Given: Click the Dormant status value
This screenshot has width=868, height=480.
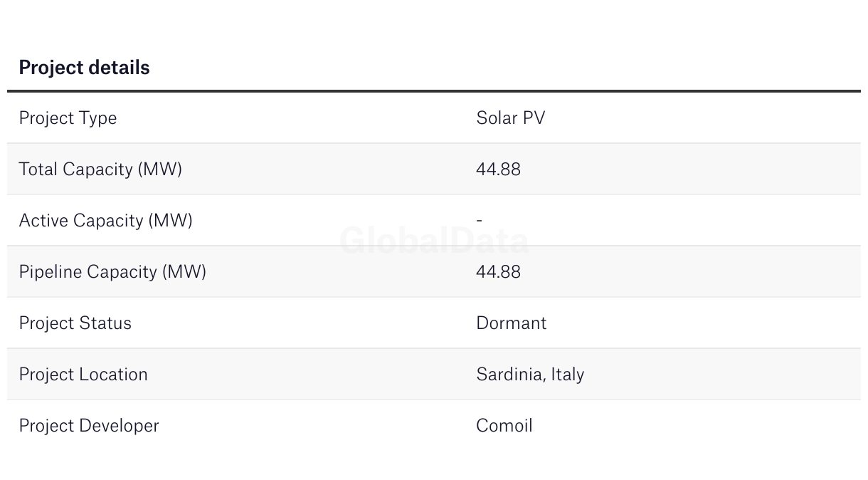Looking at the screenshot, I should 511,323.
